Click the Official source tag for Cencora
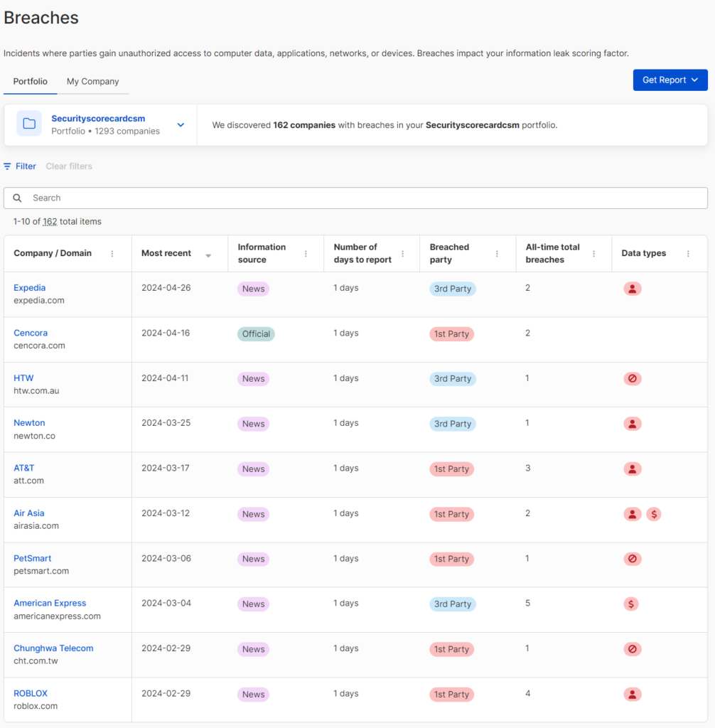Image resolution: width=715 pixels, height=728 pixels. pyautogui.click(x=256, y=334)
